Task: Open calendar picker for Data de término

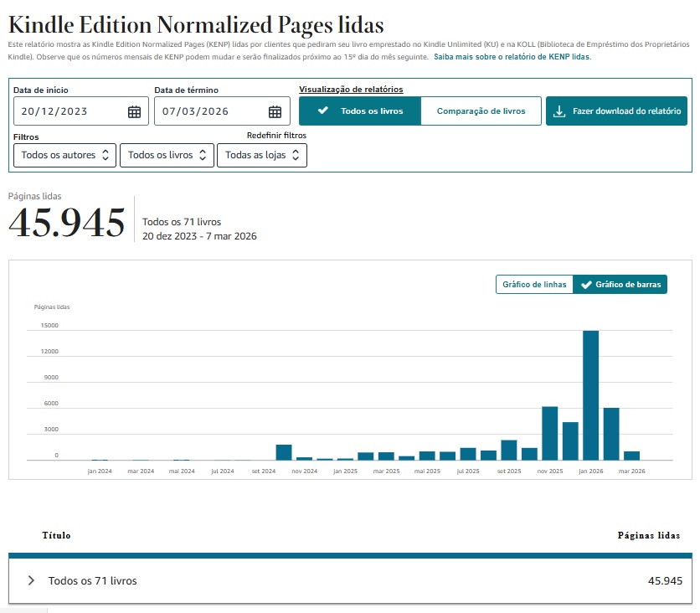Action: tap(275, 110)
